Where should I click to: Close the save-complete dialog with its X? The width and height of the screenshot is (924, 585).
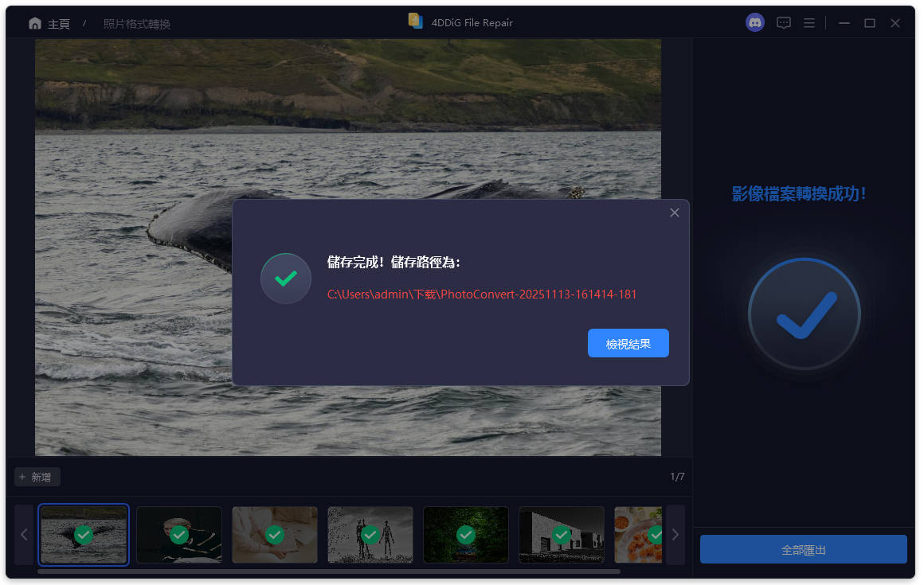pyautogui.click(x=674, y=213)
